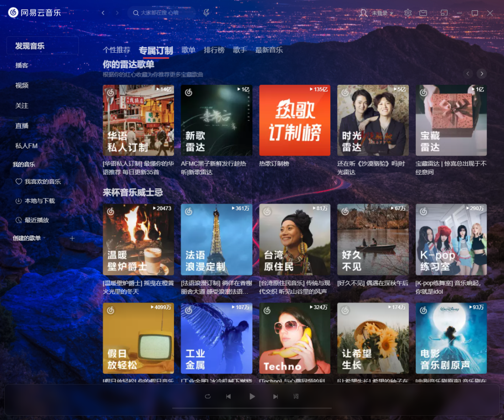
Task: Go back with the left navigation arrow
Action: pos(103,13)
